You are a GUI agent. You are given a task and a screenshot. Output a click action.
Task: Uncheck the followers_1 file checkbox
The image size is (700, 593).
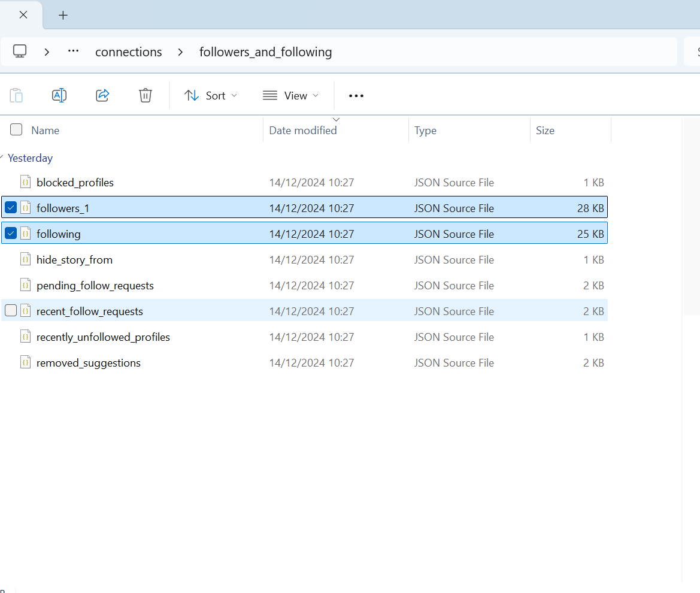pyautogui.click(x=11, y=208)
